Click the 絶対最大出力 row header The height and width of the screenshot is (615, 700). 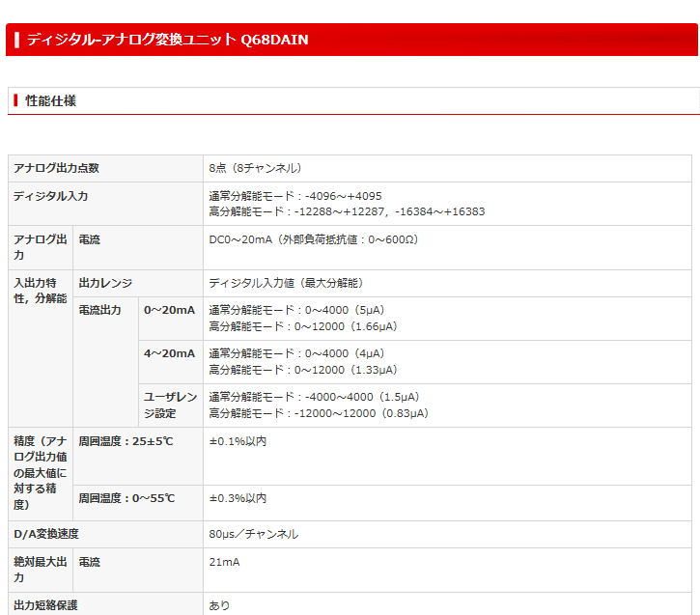pyautogui.click(x=41, y=570)
